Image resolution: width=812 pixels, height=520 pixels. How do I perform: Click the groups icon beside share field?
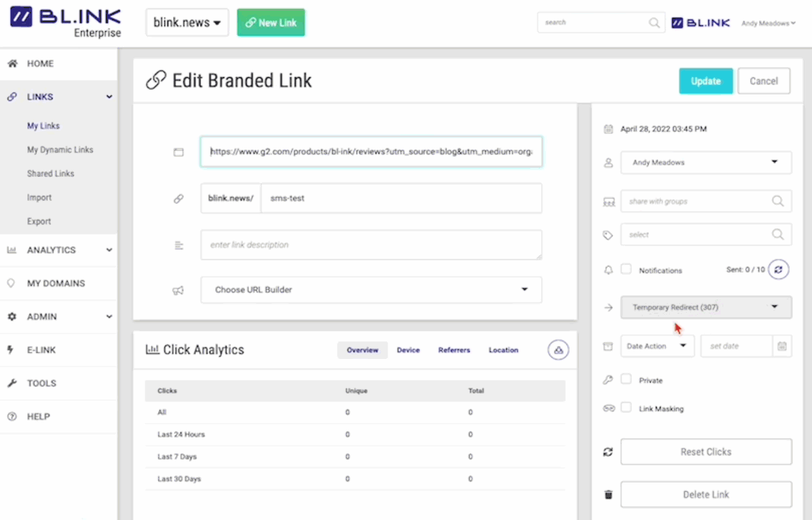coord(608,202)
